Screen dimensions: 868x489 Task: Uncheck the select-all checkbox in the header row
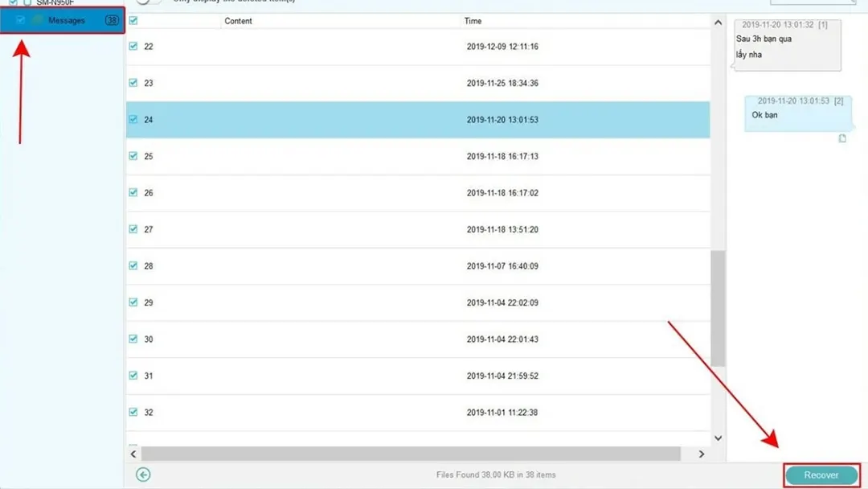tap(133, 21)
